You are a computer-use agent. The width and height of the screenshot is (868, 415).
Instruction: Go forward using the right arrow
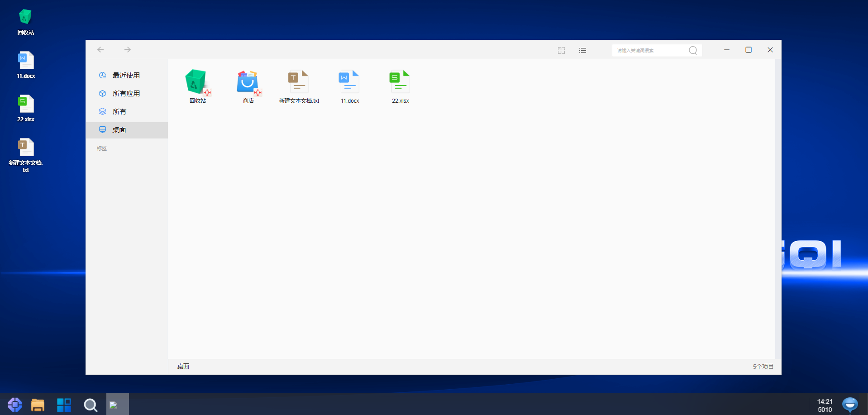pyautogui.click(x=128, y=50)
